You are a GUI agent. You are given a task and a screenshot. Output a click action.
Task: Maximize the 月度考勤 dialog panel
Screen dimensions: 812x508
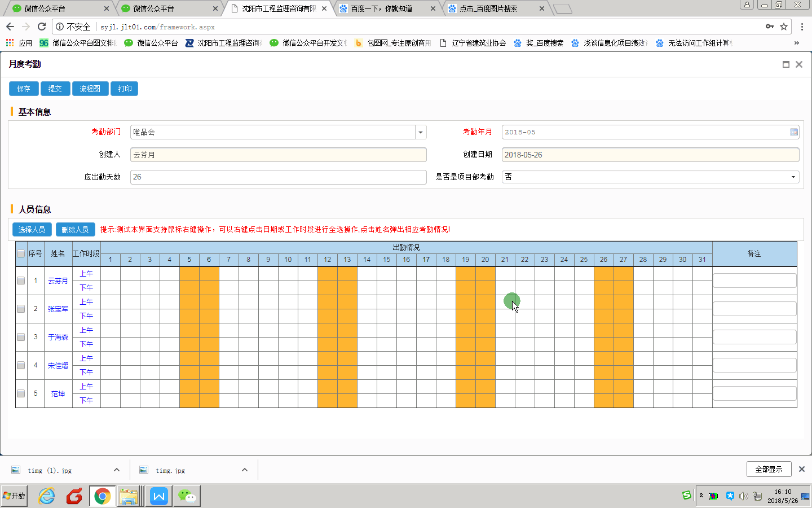click(x=785, y=64)
